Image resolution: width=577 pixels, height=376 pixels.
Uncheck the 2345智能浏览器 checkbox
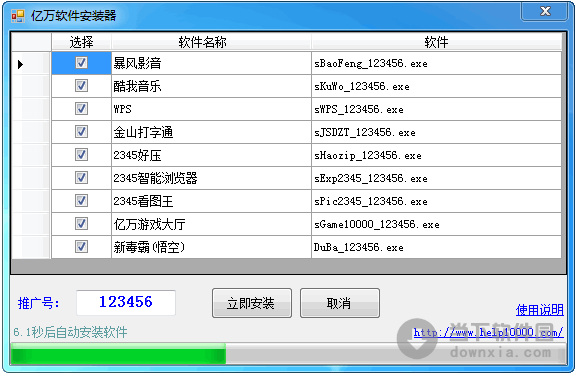coord(81,178)
